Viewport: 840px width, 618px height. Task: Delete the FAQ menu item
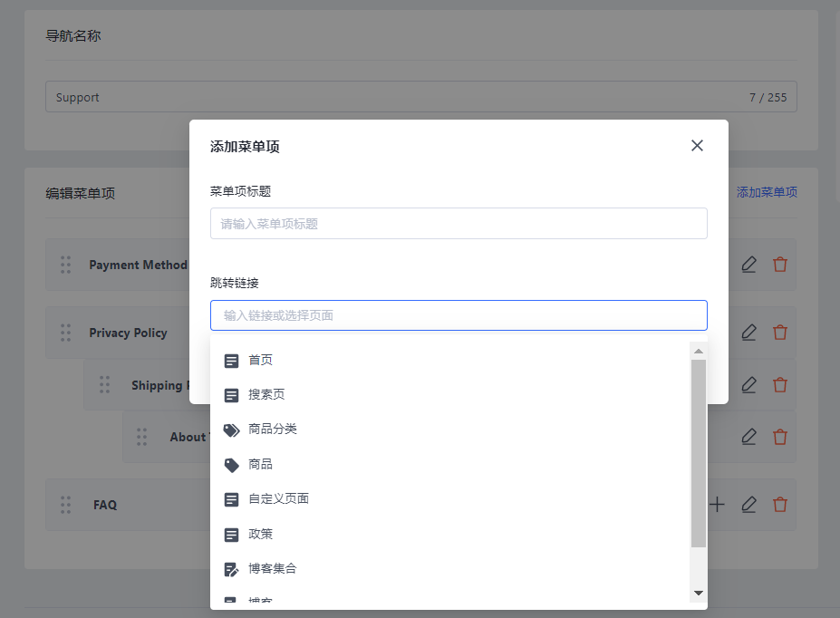[x=780, y=505]
